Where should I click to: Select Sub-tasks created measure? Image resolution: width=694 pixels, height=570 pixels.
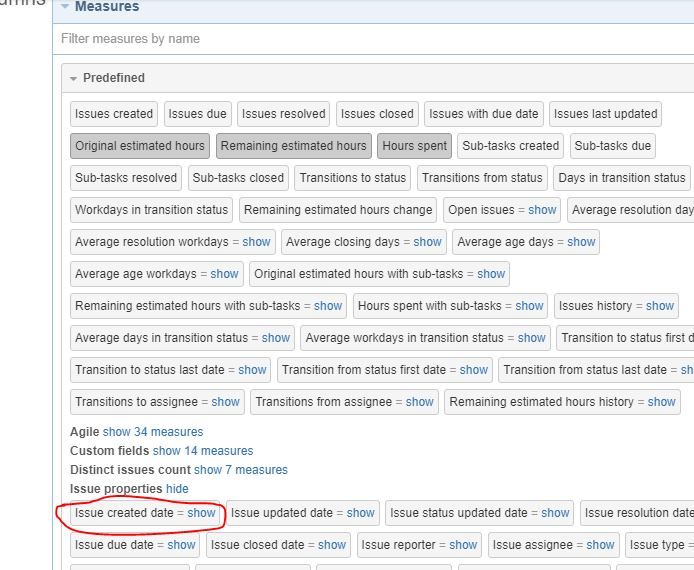pyautogui.click(x=510, y=146)
